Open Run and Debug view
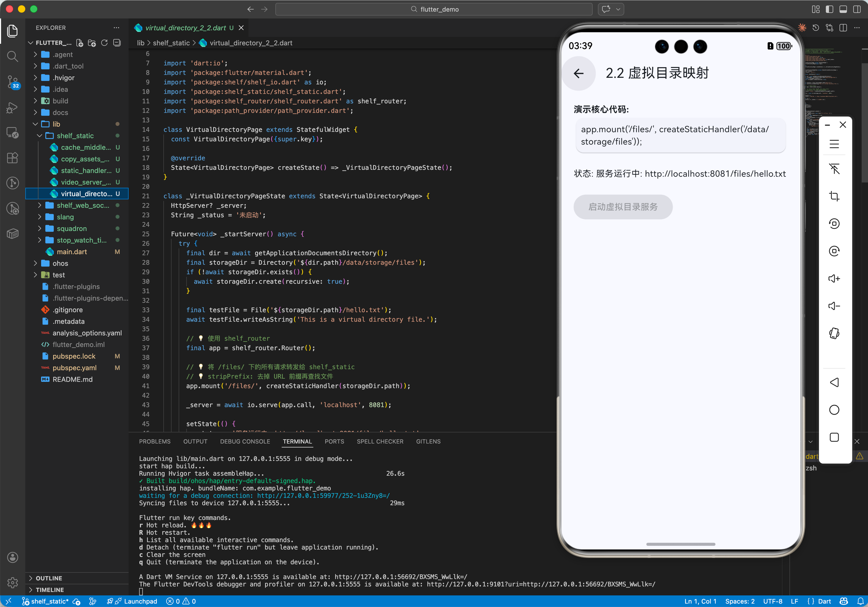This screenshot has height=607, width=868. pos(12,108)
